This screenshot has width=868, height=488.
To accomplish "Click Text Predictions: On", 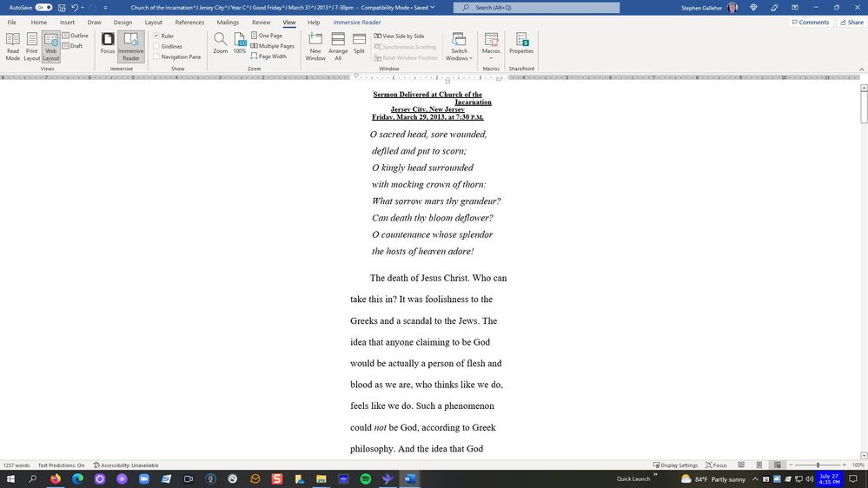I will pyautogui.click(x=62, y=465).
